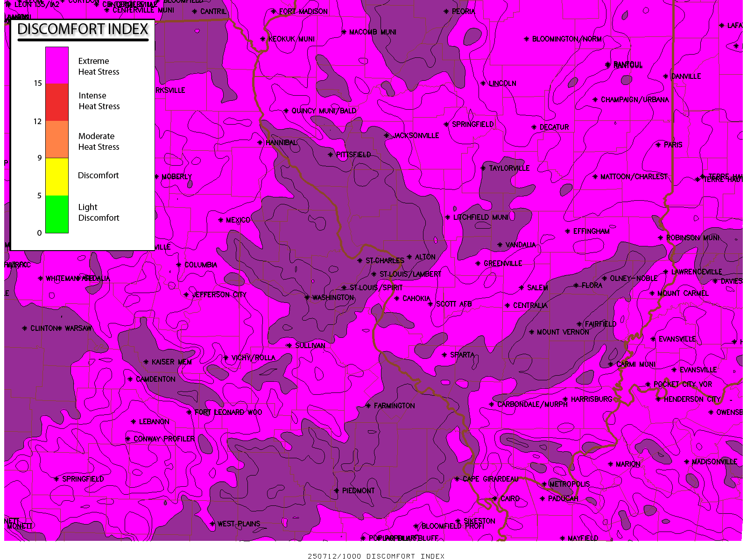Click the DANVILLE station label

(686, 77)
